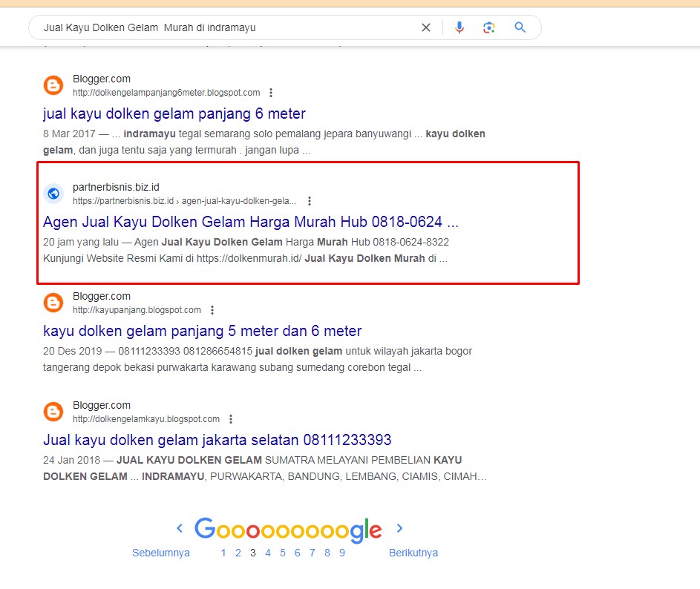Click the snippet date '24 Jan 2018'

(72, 460)
